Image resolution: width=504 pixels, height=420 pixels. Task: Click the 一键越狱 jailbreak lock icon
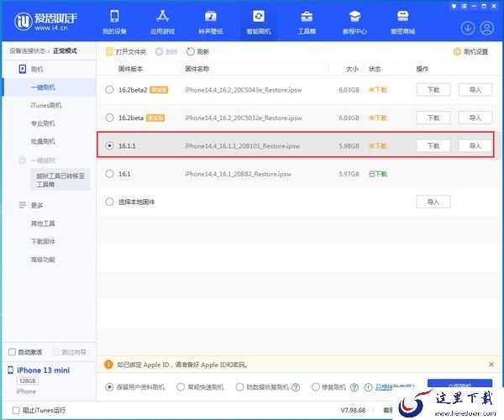coord(22,160)
